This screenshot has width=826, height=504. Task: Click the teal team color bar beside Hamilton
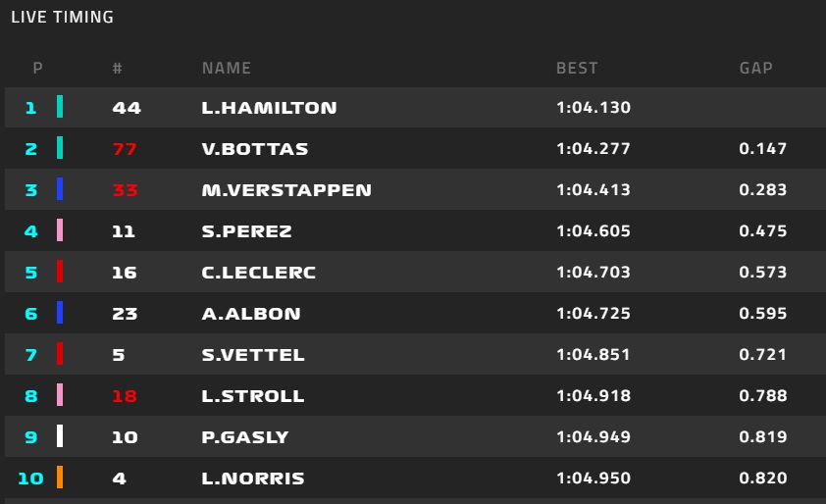coord(60,107)
